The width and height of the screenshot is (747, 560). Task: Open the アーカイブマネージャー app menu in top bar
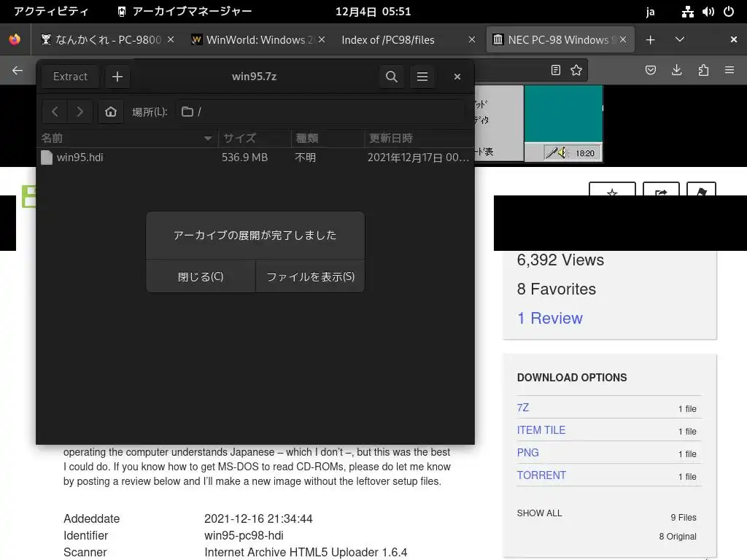coord(185,12)
